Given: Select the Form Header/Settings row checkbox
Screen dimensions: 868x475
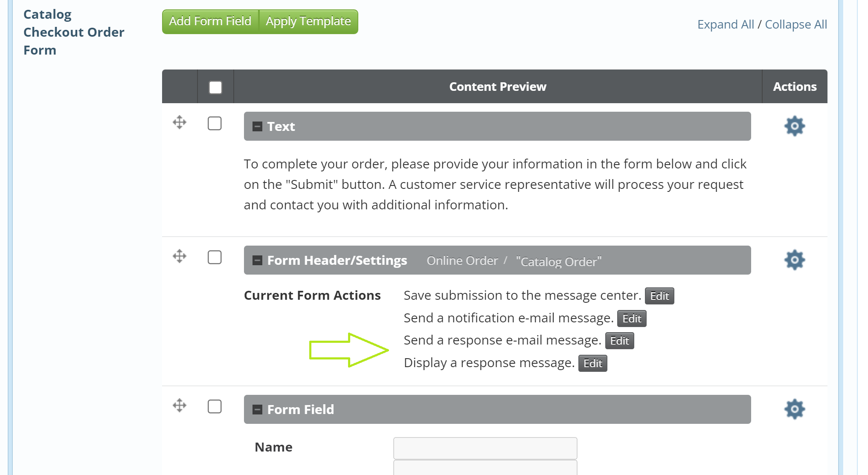Looking at the screenshot, I should (x=215, y=258).
